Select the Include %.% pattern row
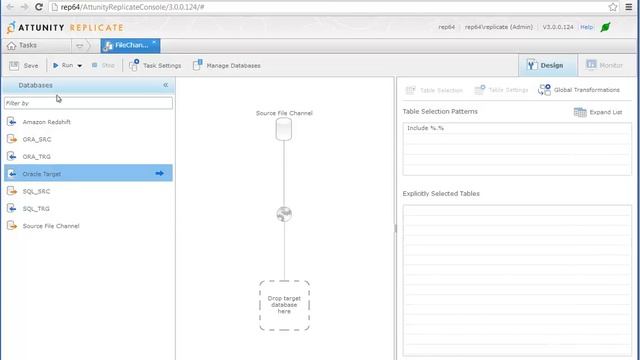Viewport: 640px width, 360px height. tap(517, 128)
